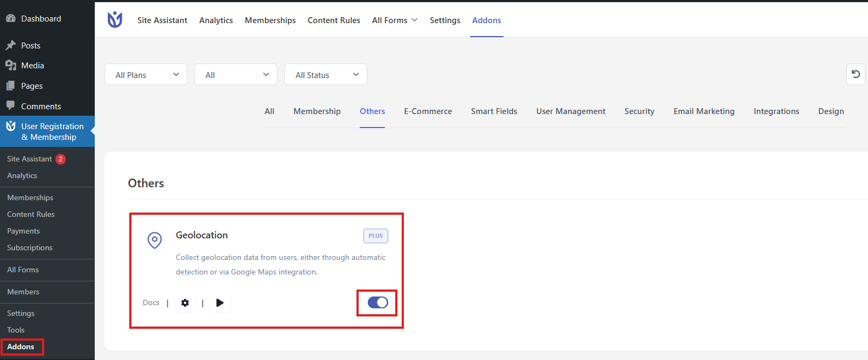Open the Geolocation Docs link
This screenshot has height=360, width=868.
pyautogui.click(x=151, y=303)
